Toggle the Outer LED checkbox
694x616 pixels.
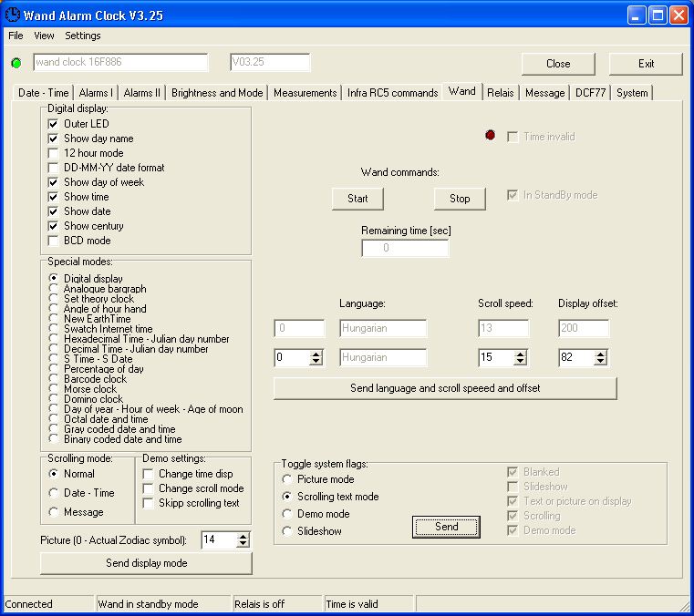[53, 124]
